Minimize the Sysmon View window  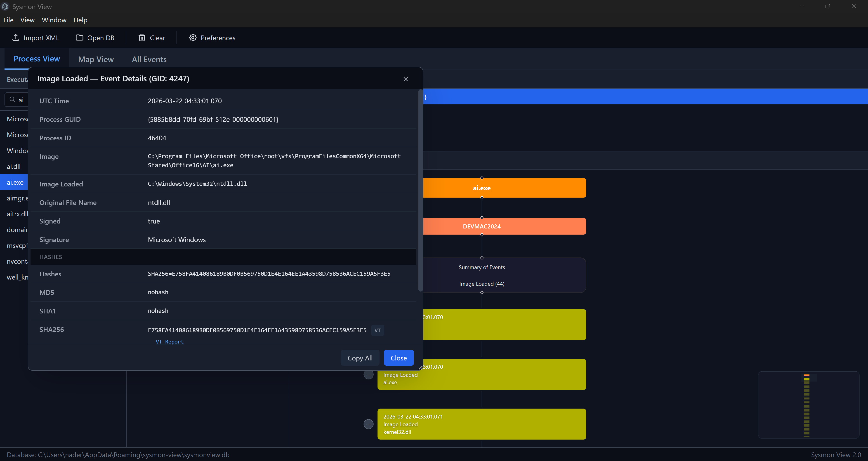tap(802, 6)
